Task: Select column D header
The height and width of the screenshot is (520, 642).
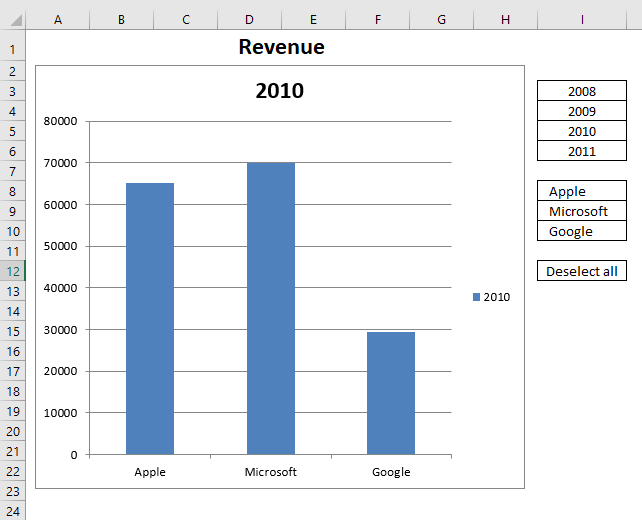Action: pos(249,20)
